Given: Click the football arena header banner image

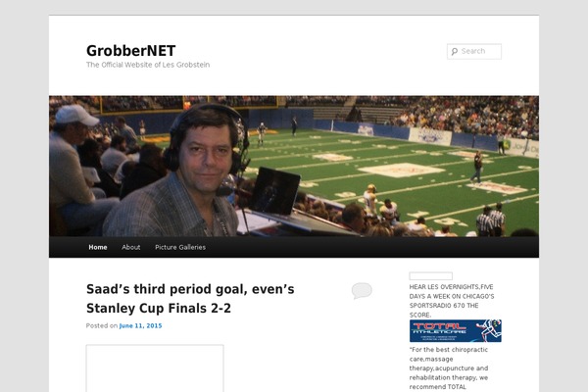Looking at the screenshot, I should click(x=294, y=167).
